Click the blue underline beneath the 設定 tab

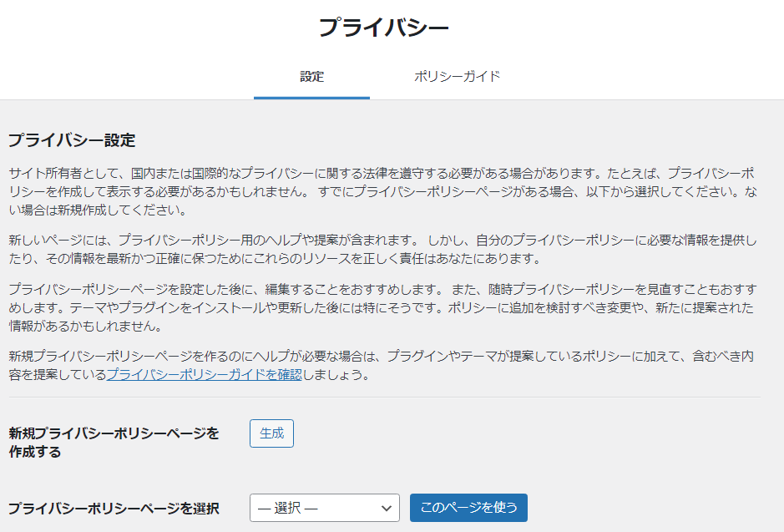pos(311,98)
